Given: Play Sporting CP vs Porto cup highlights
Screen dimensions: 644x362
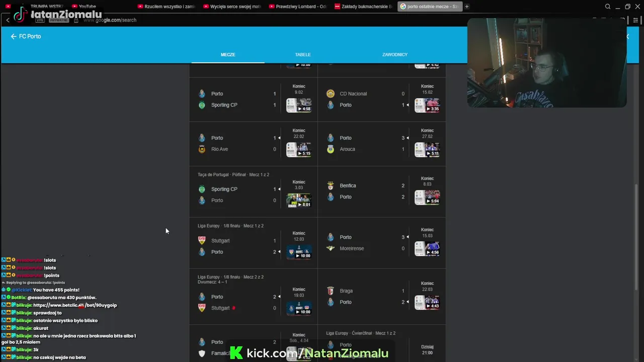Looking at the screenshot, I should (299, 201).
